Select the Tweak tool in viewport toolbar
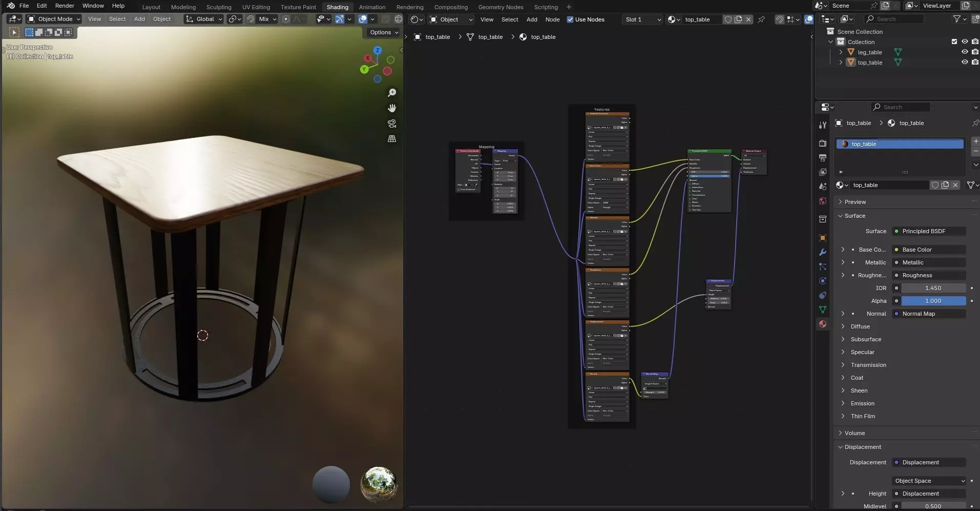 pyautogui.click(x=14, y=32)
